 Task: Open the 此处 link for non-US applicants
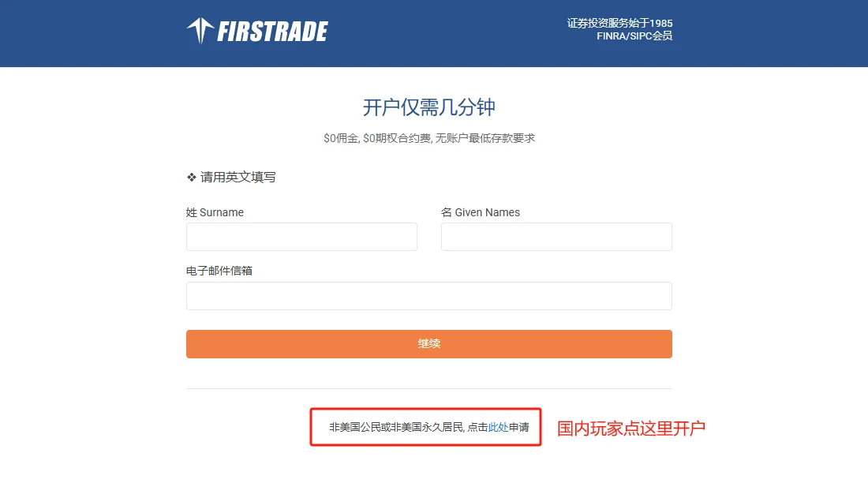(x=498, y=427)
